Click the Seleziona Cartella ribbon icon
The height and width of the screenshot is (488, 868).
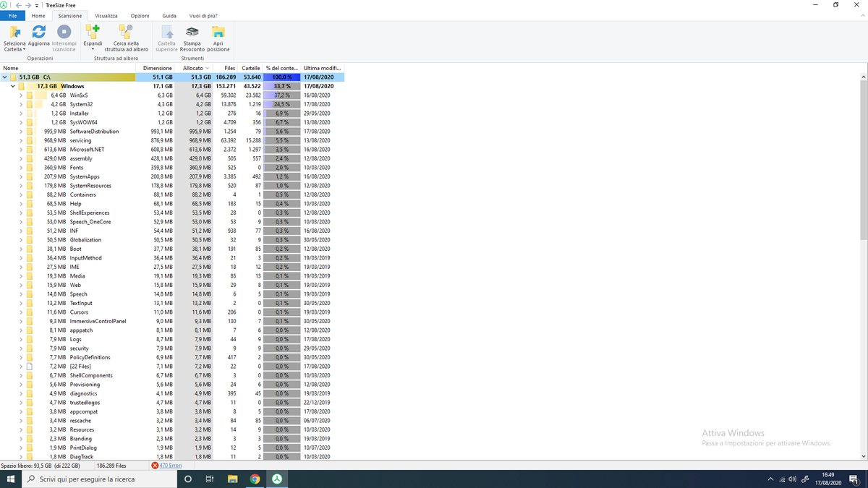click(x=14, y=32)
